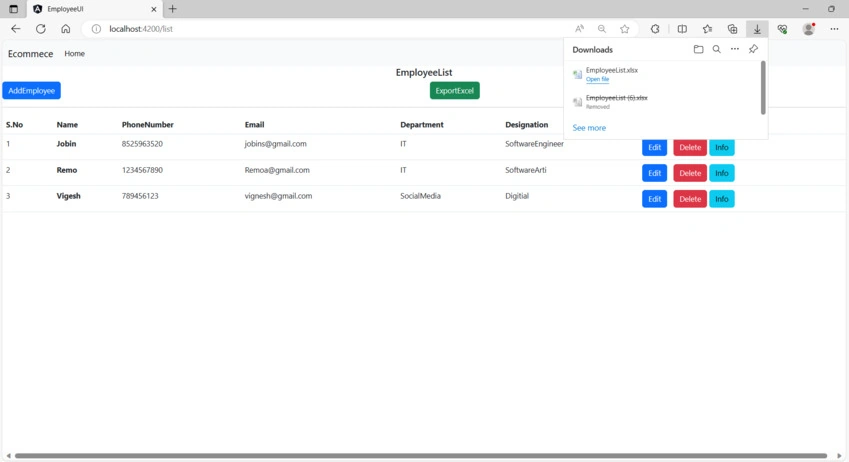Click the Email column header
Viewport: 849px width, 462px height.
[254, 125]
